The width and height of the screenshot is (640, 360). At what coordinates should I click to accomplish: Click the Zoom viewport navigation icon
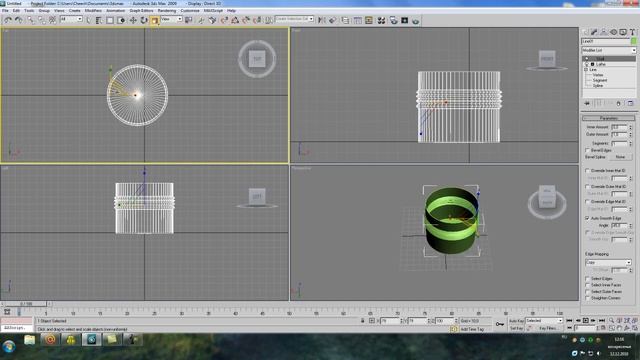[x=611, y=321]
